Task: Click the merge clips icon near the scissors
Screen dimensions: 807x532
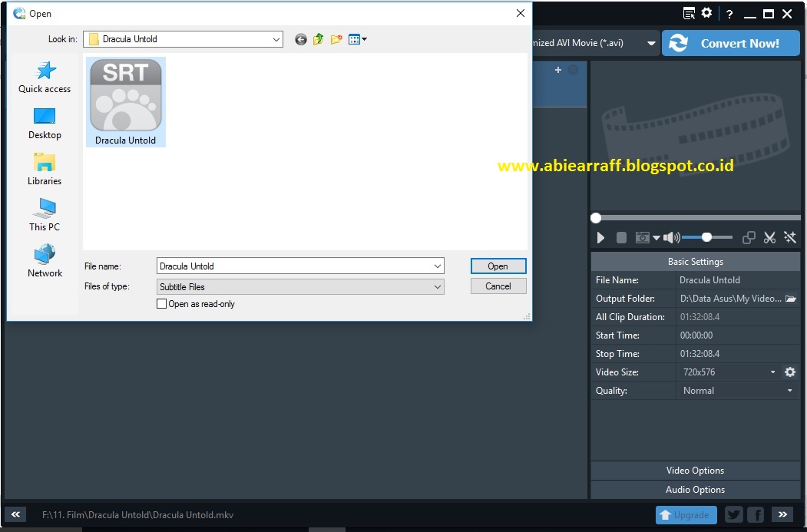Action: point(749,237)
